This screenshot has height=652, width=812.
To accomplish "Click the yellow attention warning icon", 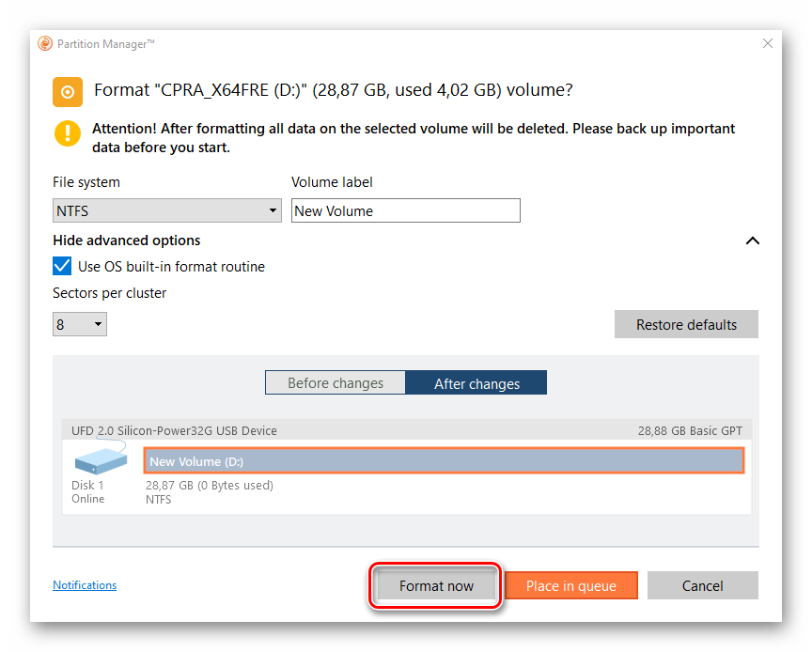I will [68, 133].
